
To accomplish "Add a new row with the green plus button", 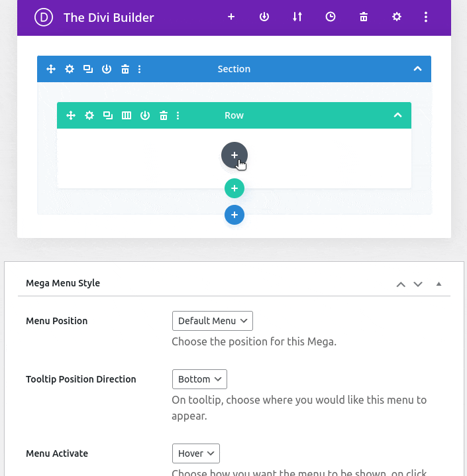I will 234,188.
